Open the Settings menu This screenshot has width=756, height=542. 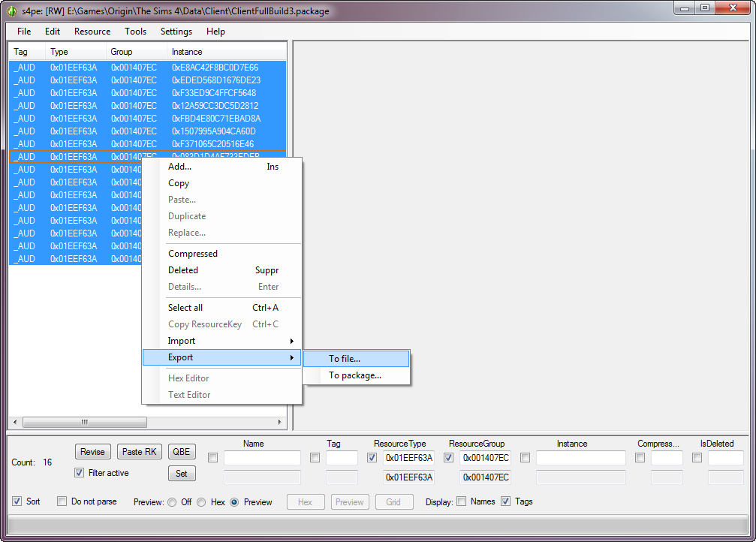(x=176, y=32)
